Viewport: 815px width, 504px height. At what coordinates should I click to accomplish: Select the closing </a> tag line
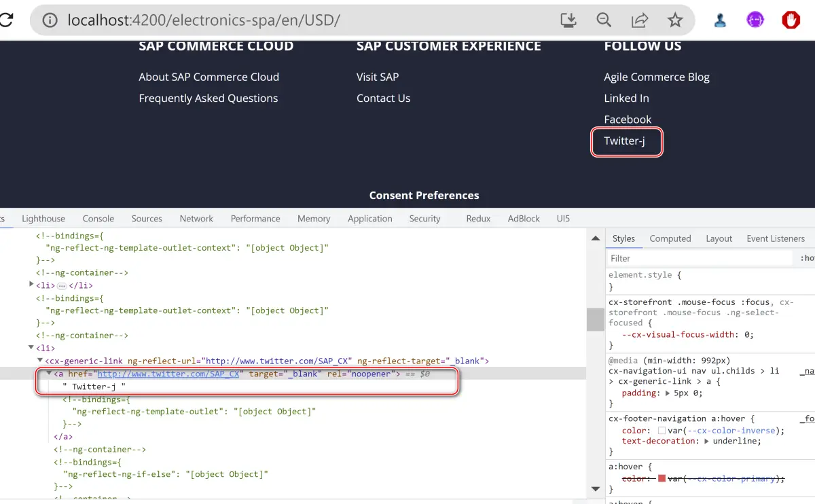(x=63, y=436)
